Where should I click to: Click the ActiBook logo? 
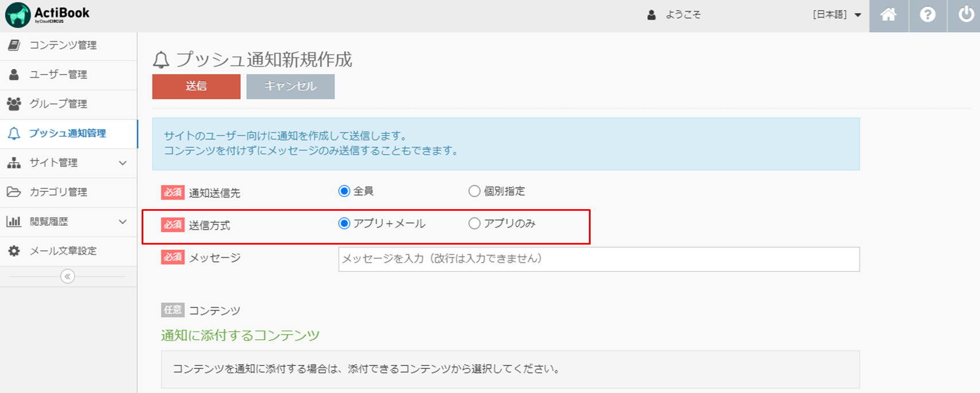[x=48, y=15]
